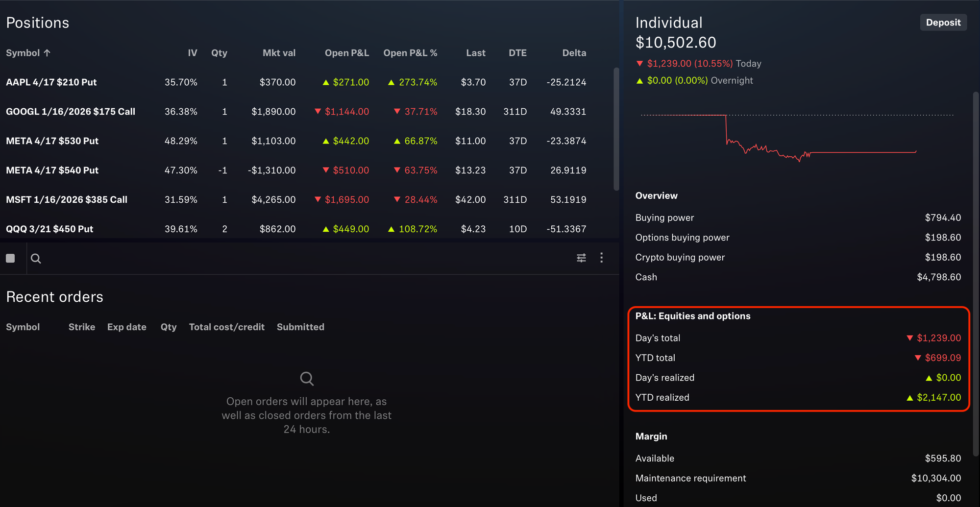Click the Buying power value $794.40
Screen dimensions: 980x507
943,217
